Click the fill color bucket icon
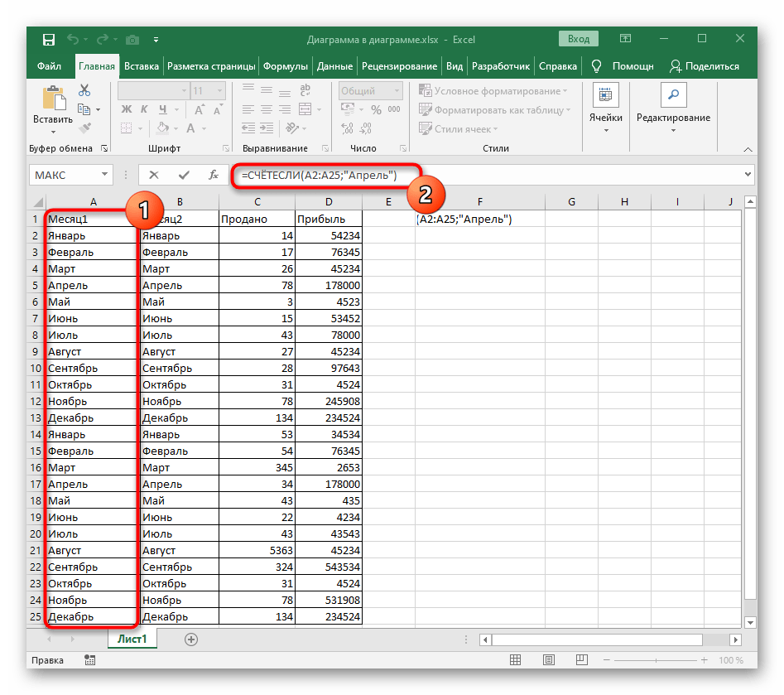The image size is (784, 695). pos(162,128)
